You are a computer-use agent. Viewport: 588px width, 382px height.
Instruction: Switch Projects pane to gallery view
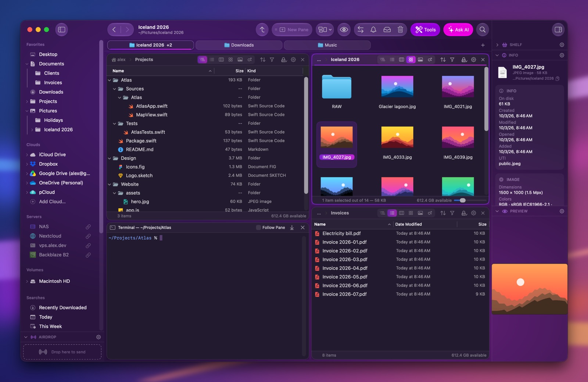coord(240,60)
